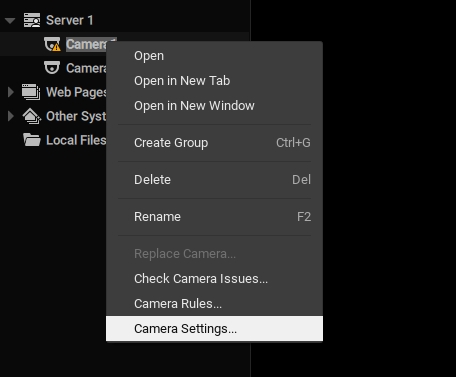The width and height of the screenshot is (456, 377).
Task: Expand the Other Systems tree node
Action: (11, 116)
